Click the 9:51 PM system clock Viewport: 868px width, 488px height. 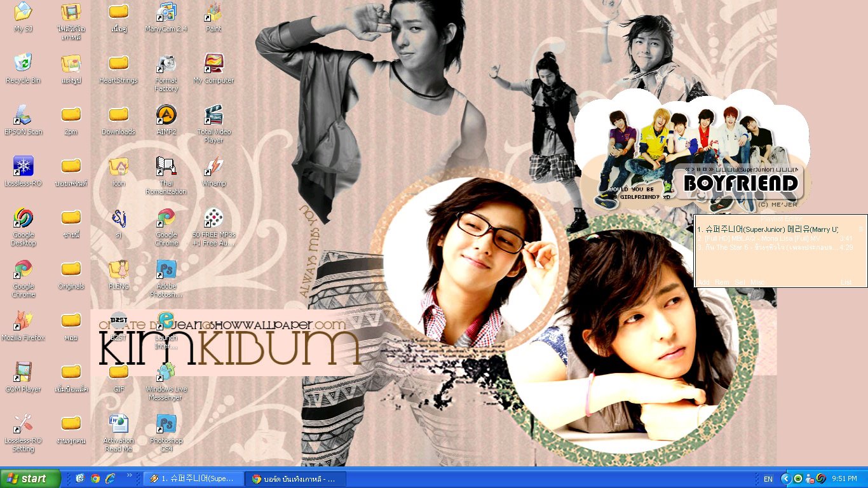[x=844, y=478]
